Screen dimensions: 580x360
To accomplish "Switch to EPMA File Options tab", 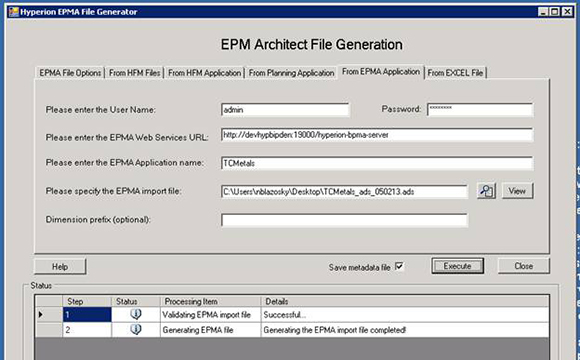I will click(70, 73).
